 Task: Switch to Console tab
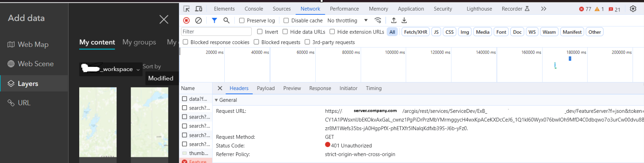point(254,9)
